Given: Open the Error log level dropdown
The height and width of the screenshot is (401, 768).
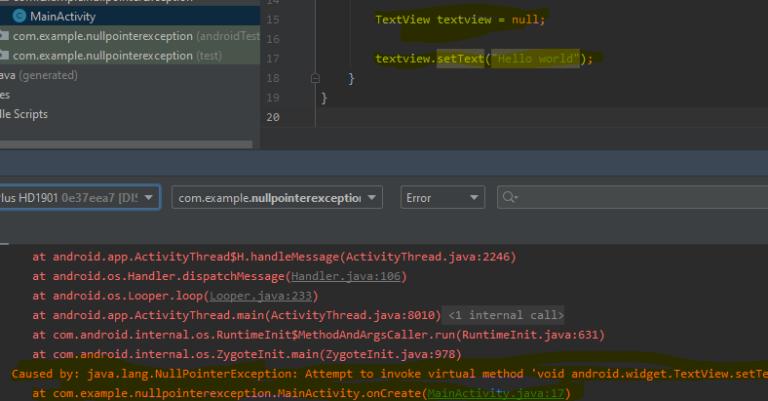Looking at the screenshot, I should tap(441, 198).
